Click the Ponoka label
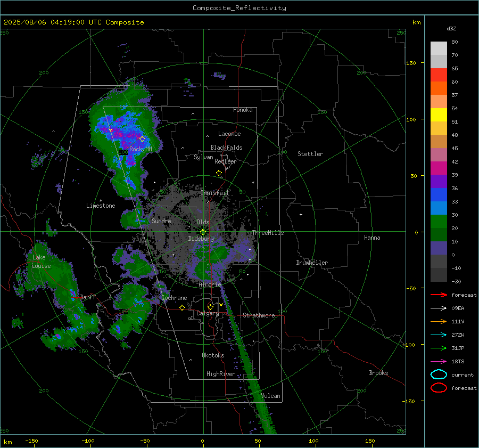479x448 pixels. coord(243,110)
